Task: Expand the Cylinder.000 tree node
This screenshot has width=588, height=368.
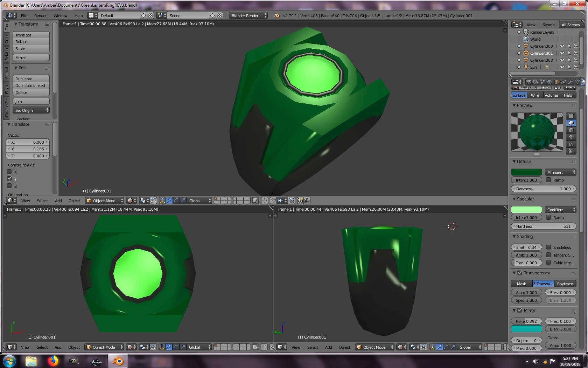Action: 519,46
